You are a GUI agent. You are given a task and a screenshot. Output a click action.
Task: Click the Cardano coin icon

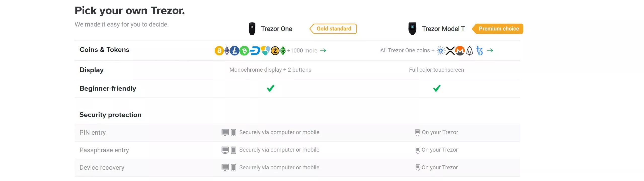440,51
